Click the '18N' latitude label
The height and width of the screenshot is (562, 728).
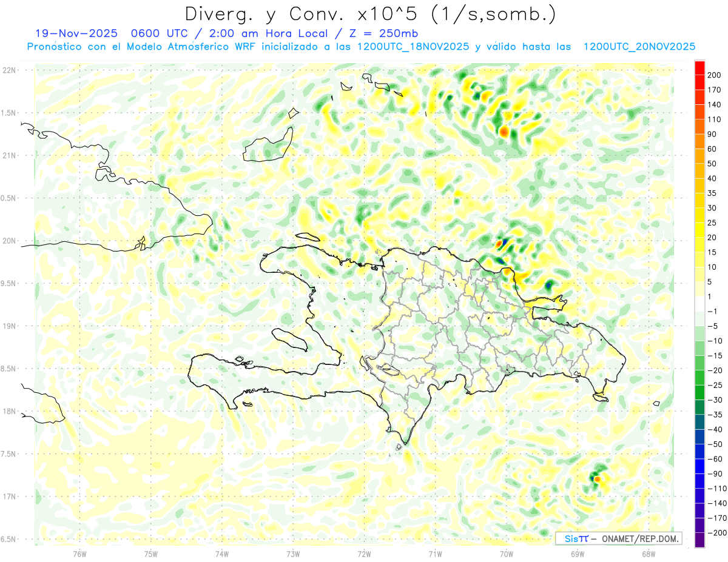pyautogui.click(x=9, y=412)
